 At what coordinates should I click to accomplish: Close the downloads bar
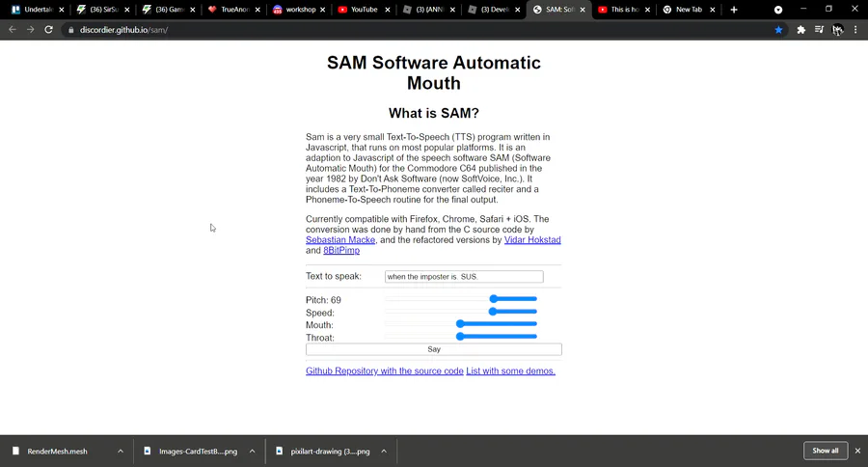coord(857,451)
